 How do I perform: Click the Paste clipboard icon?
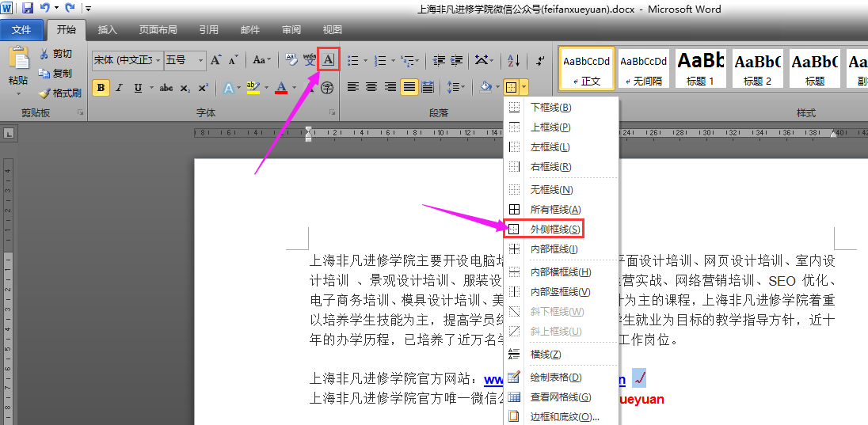click(x=18, y=59)
